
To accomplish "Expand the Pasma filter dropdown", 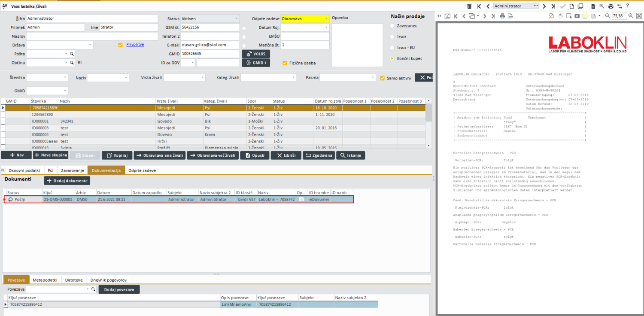I will [x=373, y=78].
